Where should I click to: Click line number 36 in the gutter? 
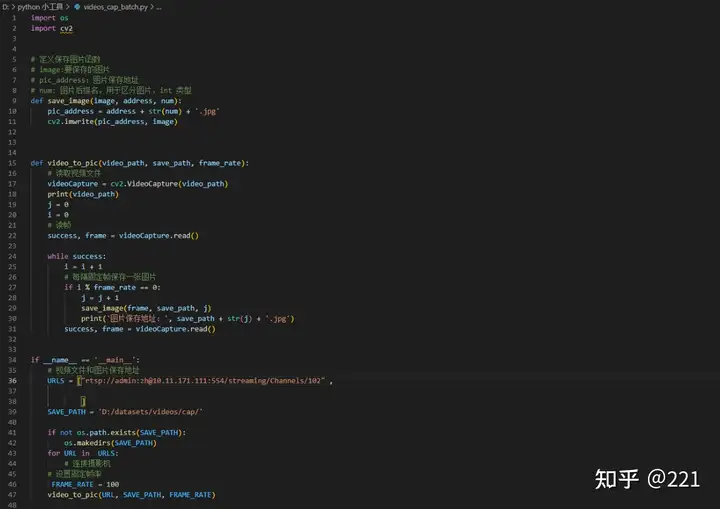click(12, 381)
